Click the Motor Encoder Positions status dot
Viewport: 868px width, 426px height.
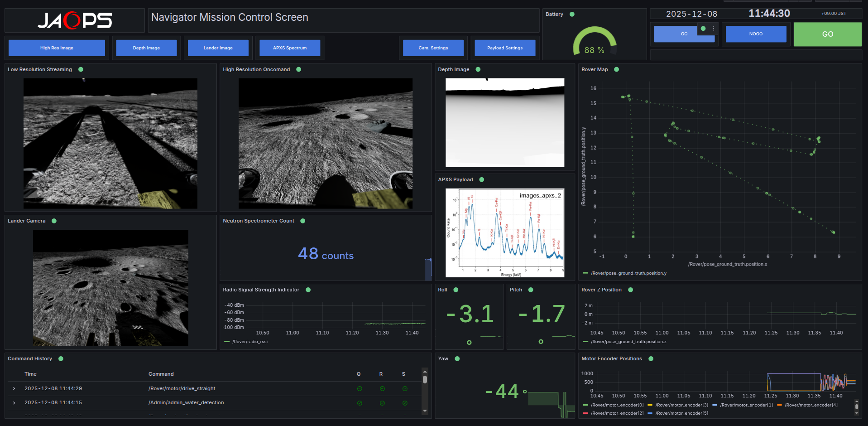point(651,358)
